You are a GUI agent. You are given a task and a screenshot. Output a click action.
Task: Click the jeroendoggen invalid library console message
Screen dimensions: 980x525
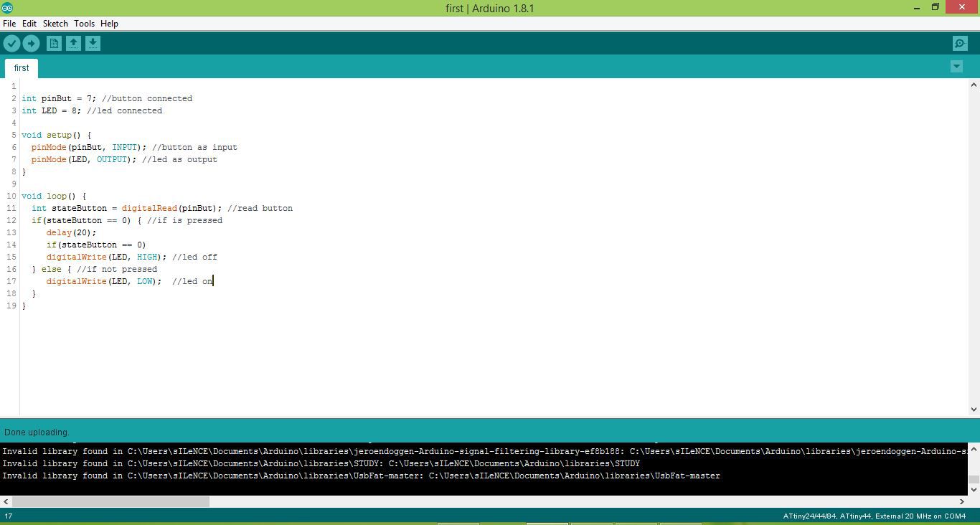[x=484, y=451]
